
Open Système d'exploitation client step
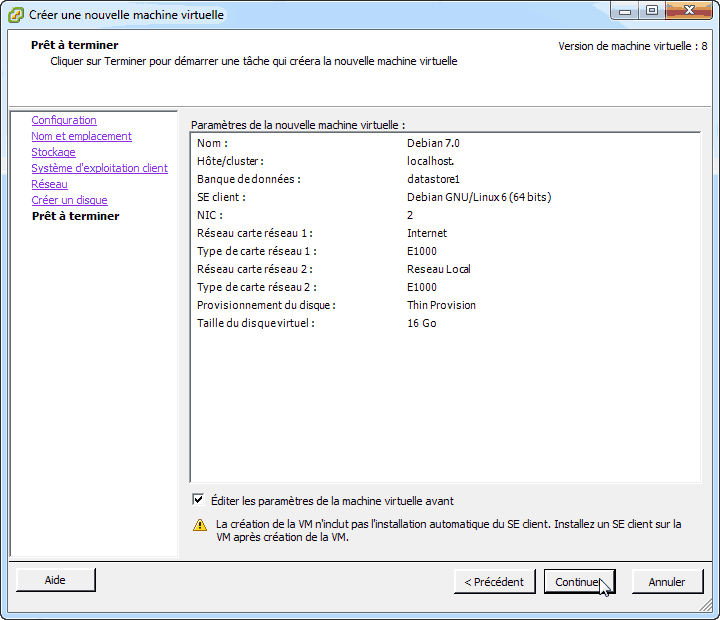click(99, 168)
